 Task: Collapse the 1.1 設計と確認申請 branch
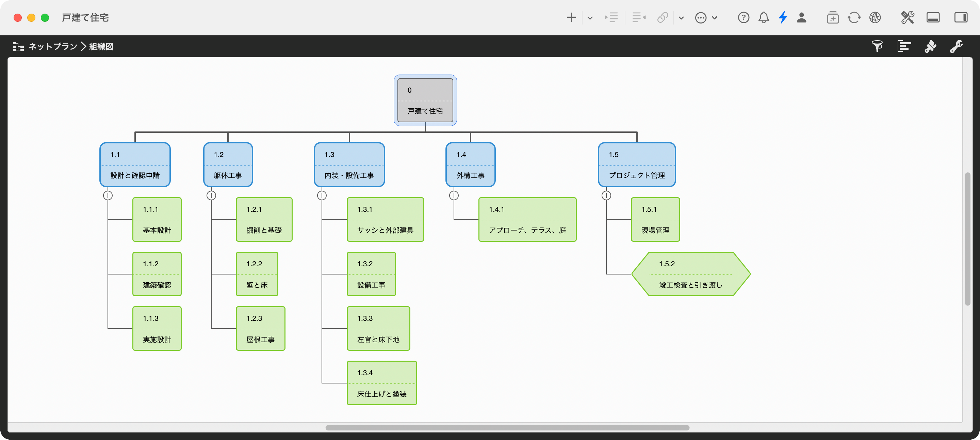pos(108,195)
